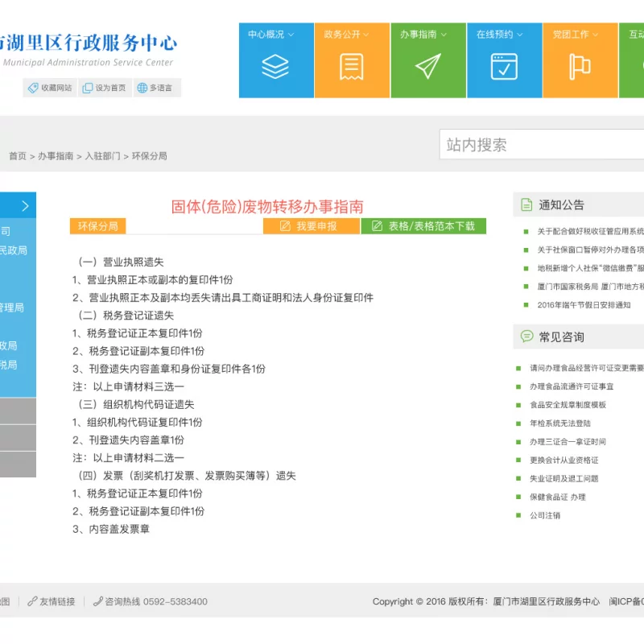
Task: Open the 办事指南 navigation menu
Action: coord(423,35)
